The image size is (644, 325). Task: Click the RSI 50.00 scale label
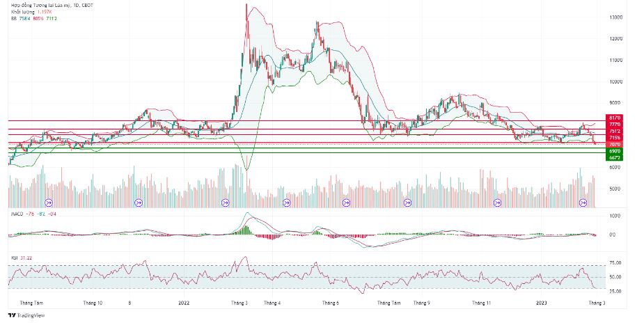click(x=615, y=277)
